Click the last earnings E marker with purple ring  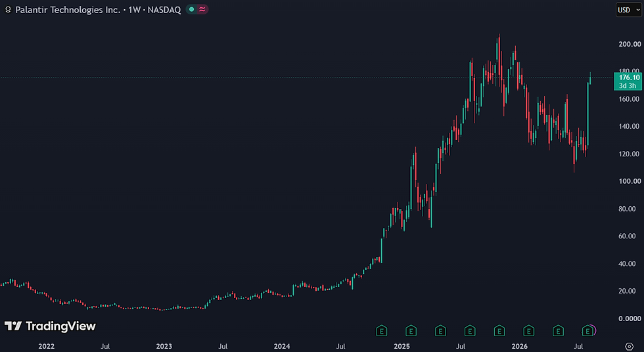[x=588, y=331]
